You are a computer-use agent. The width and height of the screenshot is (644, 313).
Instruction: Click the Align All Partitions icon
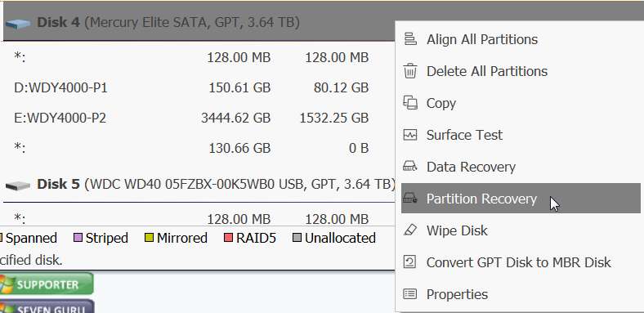tap(410, 39)
